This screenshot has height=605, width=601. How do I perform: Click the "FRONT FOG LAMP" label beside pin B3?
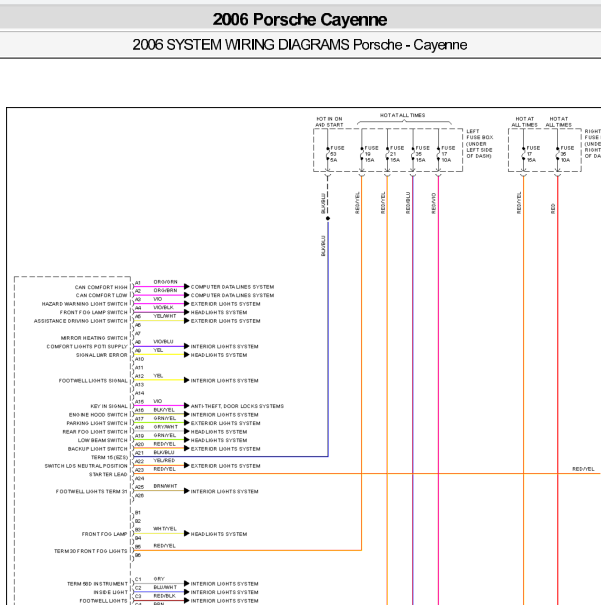[105, 534]
